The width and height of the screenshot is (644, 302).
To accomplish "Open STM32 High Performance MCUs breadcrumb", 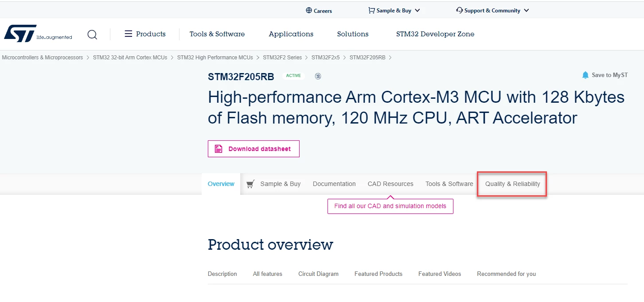I will pos(215,58).
